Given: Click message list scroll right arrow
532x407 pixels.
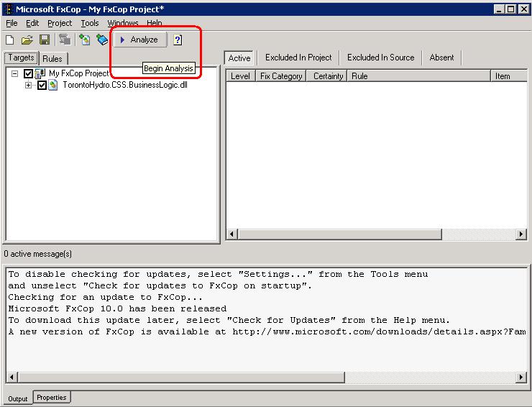Looking at the screenshot, I should click(x=520, y=234).
